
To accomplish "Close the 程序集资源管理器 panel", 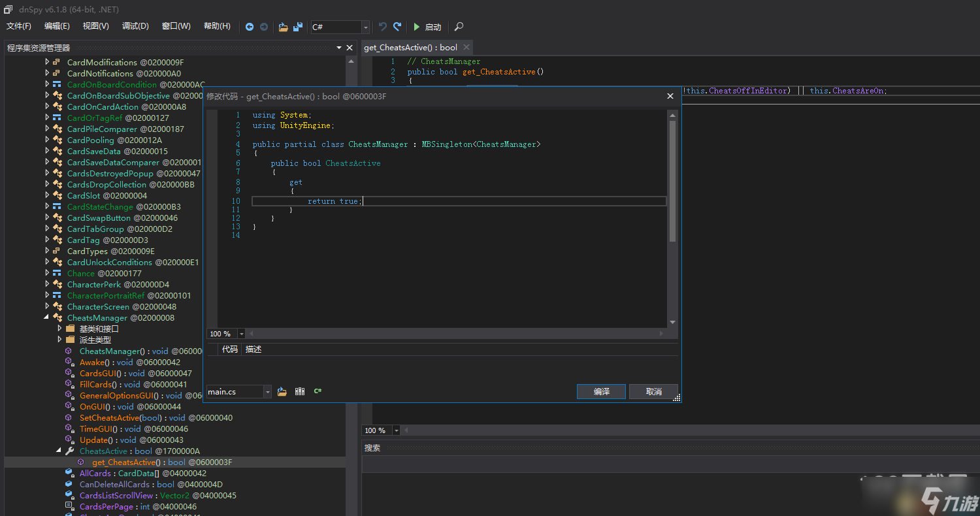I will 350,48.
